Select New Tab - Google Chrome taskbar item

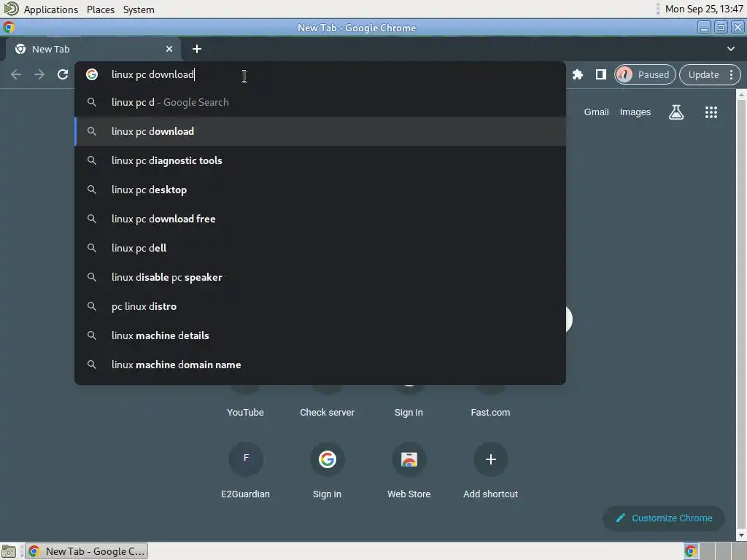pos(87,551)
